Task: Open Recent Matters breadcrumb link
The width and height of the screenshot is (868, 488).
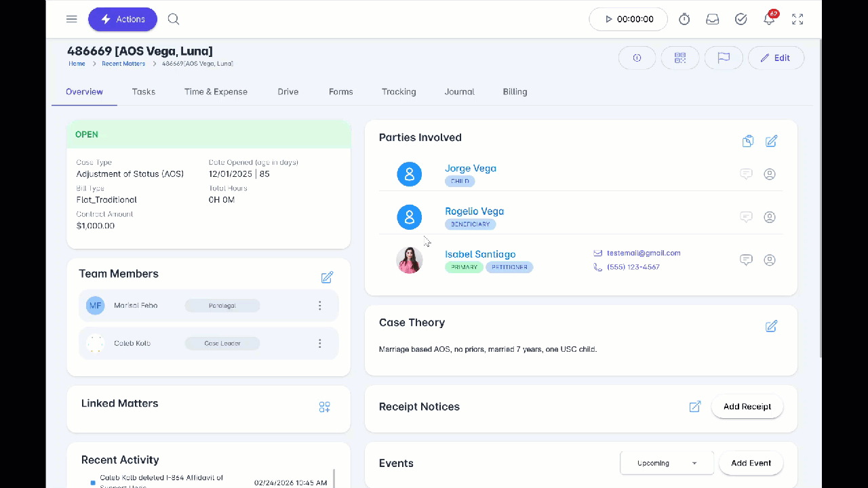Action: pos(123,64)
